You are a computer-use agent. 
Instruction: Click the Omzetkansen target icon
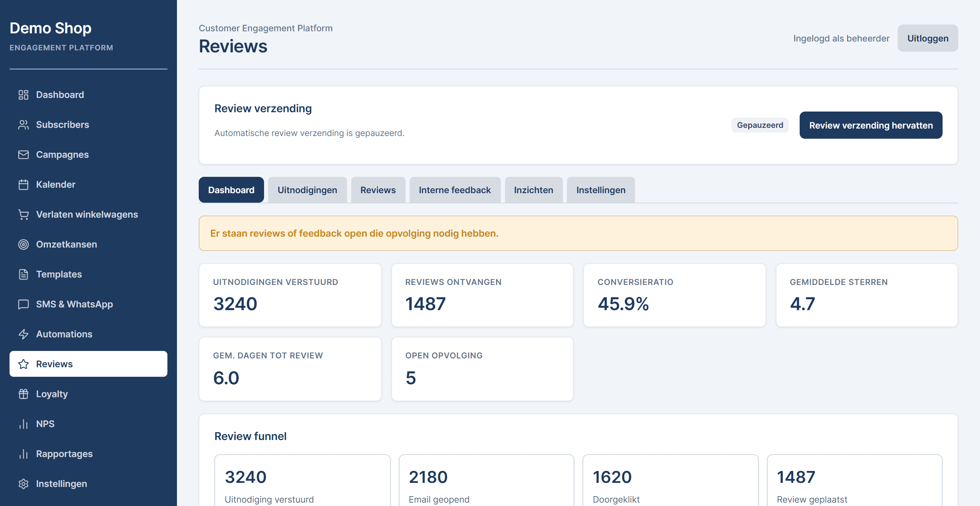click(23, 244)
